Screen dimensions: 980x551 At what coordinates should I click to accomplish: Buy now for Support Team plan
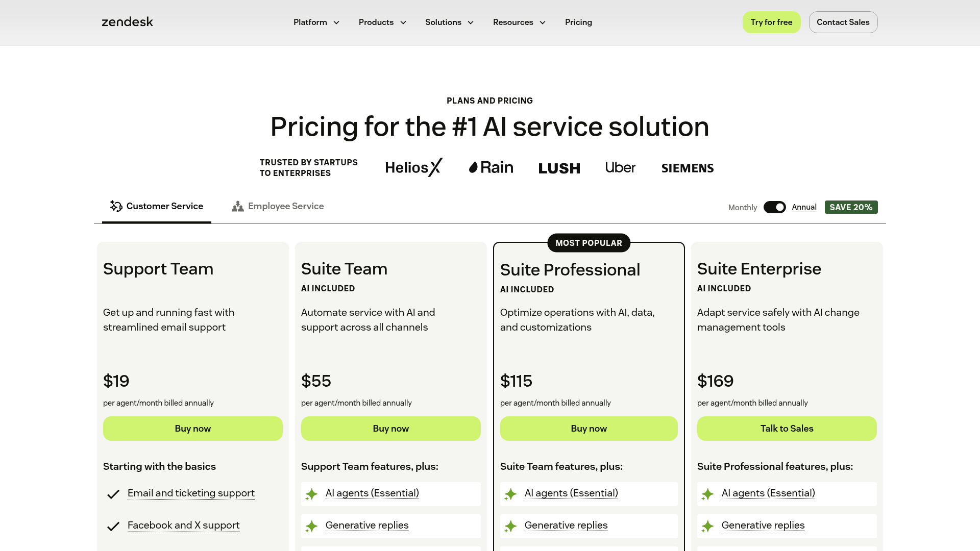193,429
